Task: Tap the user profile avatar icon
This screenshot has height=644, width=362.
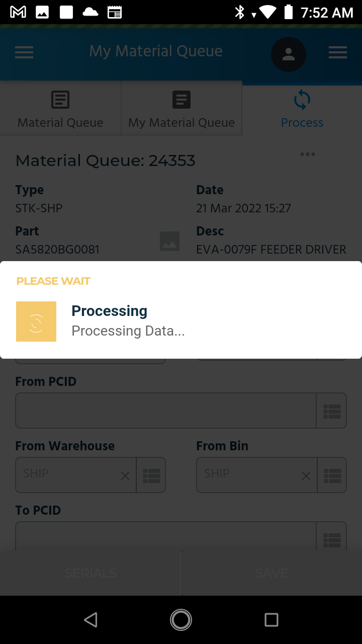Action: 289,54
